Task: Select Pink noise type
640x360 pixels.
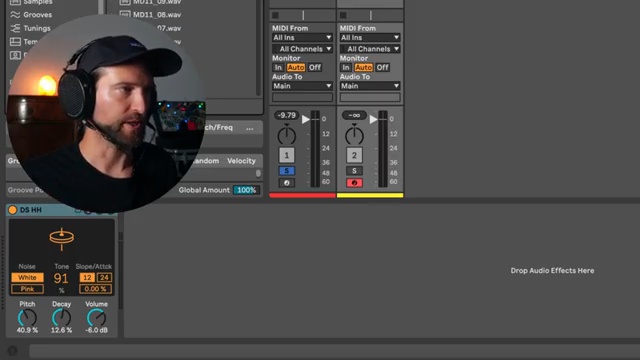Action: tap(27, 289)
